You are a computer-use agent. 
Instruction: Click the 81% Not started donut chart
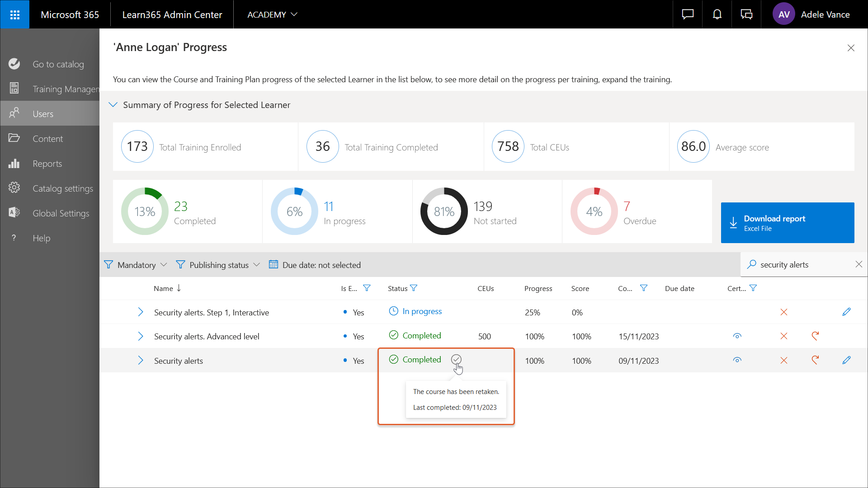tap(444, 211)
